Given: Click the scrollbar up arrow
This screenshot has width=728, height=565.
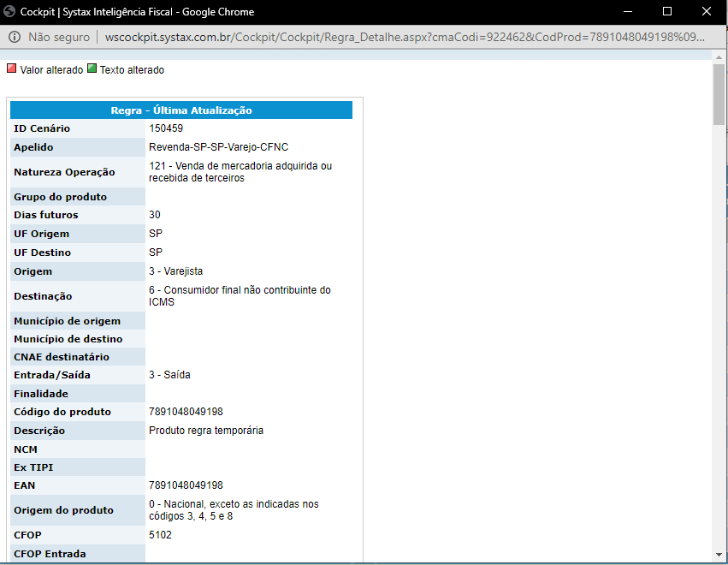Looking at the screenshot, I should point(719,57).
